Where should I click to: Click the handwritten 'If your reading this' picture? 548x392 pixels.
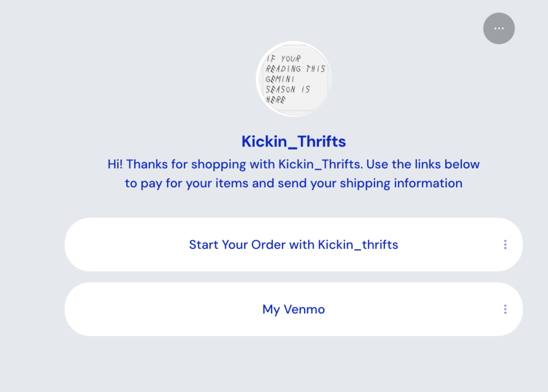click(294, 79)
